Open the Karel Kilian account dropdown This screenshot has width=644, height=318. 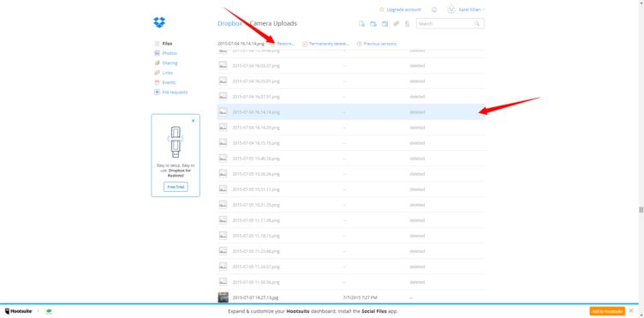click(471, 9)
